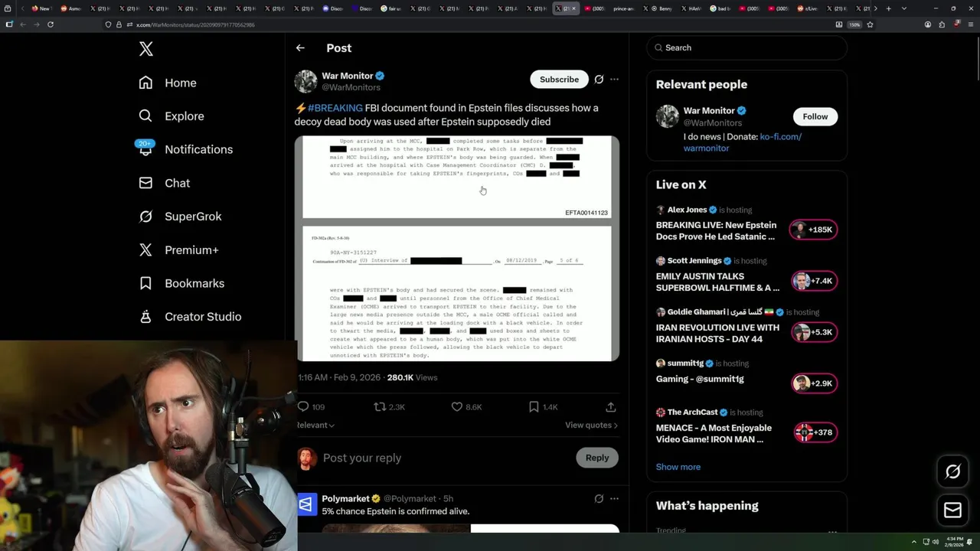
Task: Click the 150% zoom indicator
Action: point(854,24)
